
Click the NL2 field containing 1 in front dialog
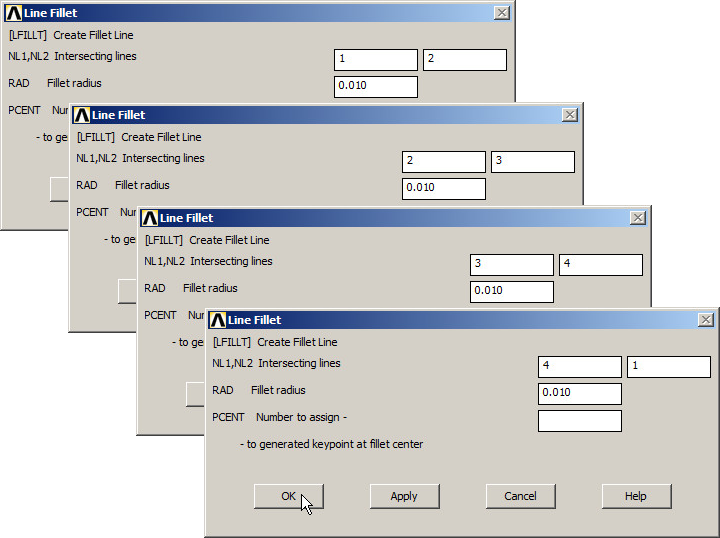668,366
